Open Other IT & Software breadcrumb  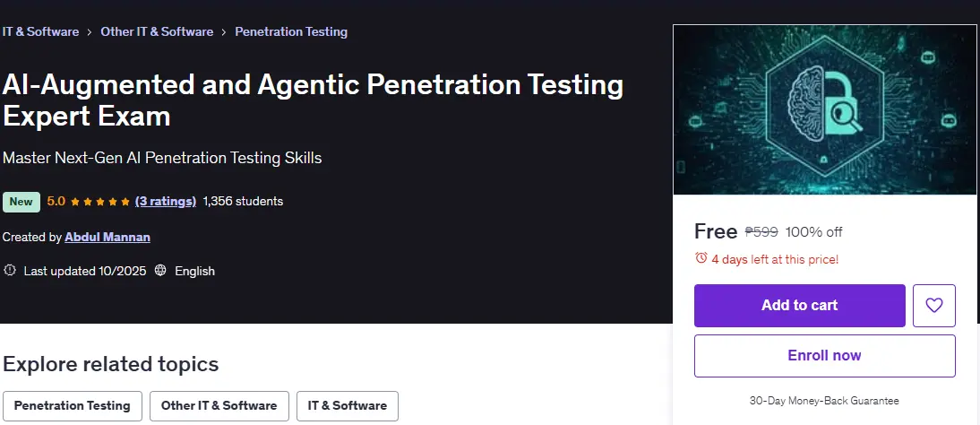coord(157,31)
